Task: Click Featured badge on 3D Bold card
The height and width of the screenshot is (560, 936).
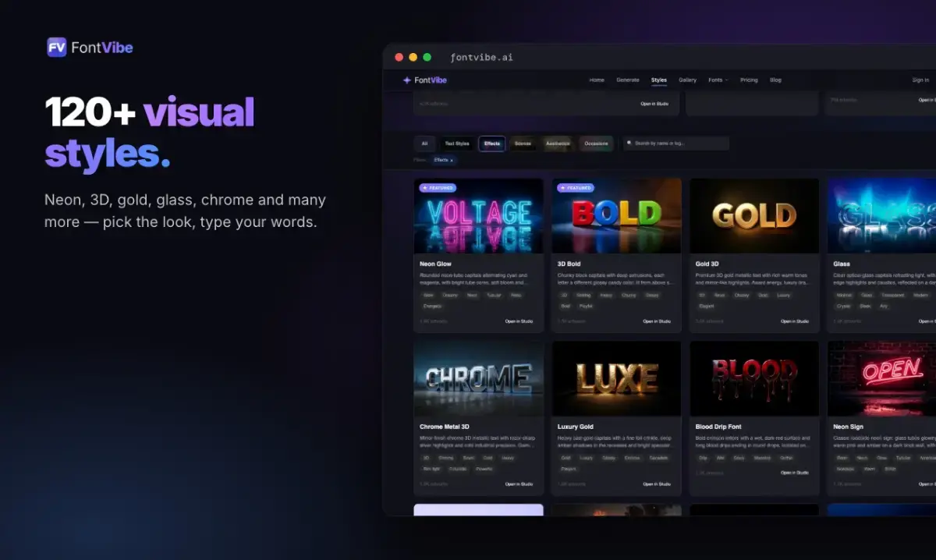Action: 576,188
